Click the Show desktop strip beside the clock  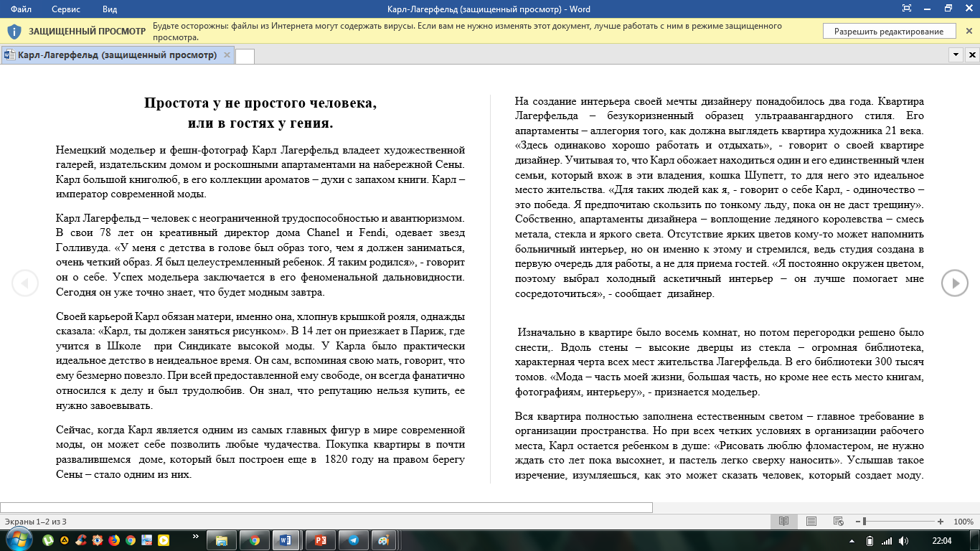pyautogui.click(x=975, y=540)
